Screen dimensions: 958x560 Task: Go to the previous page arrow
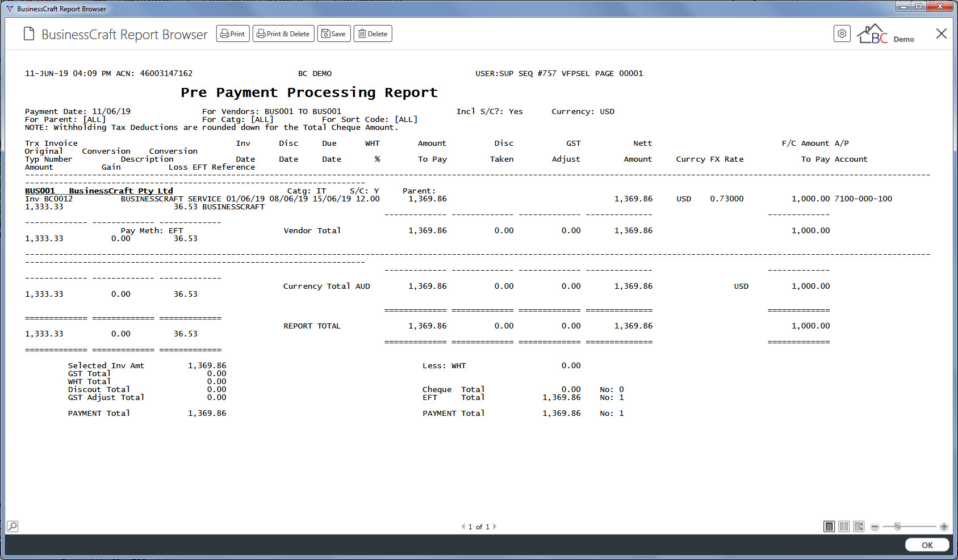(463, 527)
